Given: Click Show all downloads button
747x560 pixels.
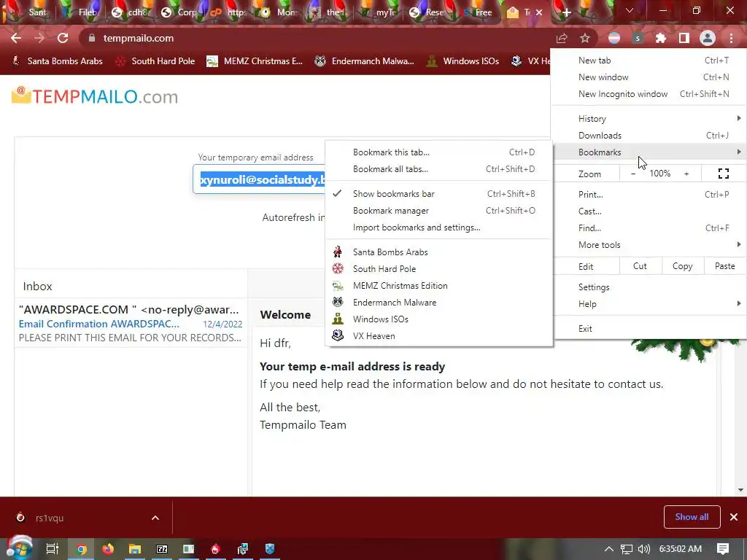Looking at the screenshot, I should (x=692, y=517).
